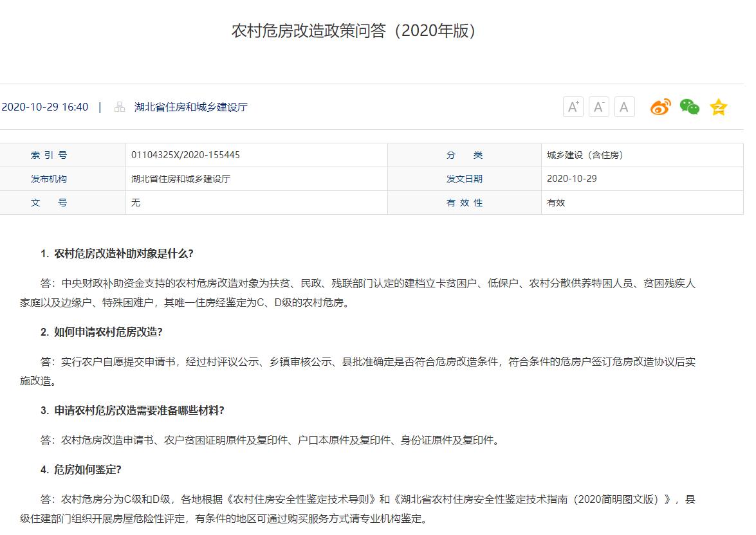Screen dimensions: 756x535
Task: Click the publish timestamp 2020-10-29 16:40
Action: [45, 107]
